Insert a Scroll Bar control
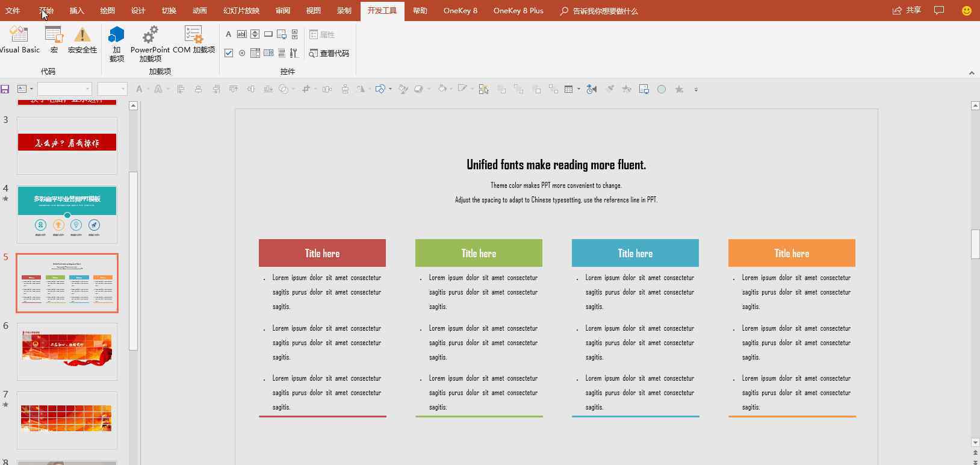980x465 pixels. (x=294, y=34)
